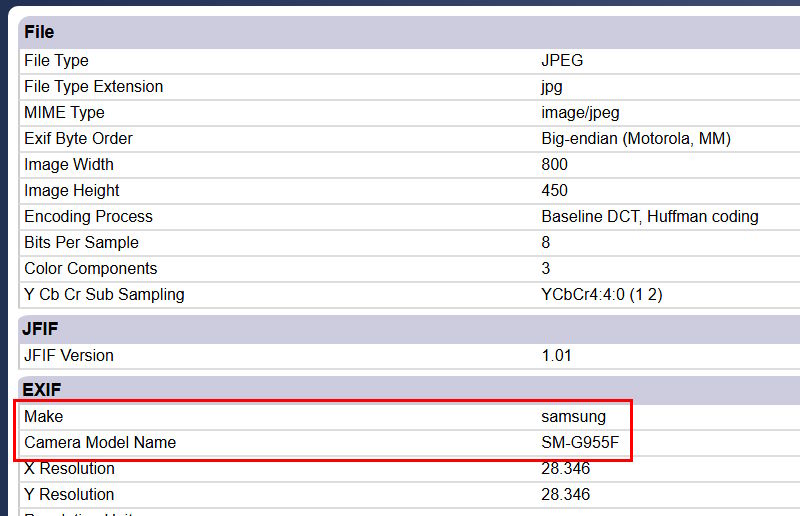Screen dimensions: 800x516
Task: Click the Image Width label
Action: pyautogui.click(x=69, y=164)
